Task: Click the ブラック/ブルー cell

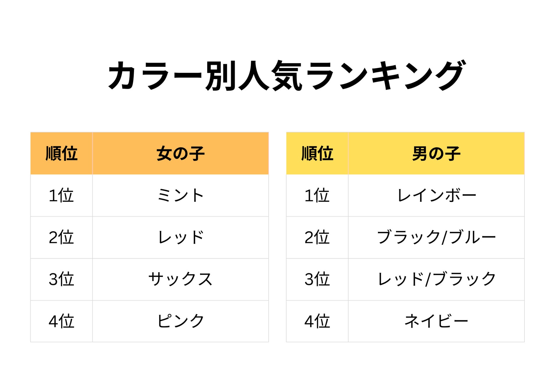Action: tap(436, 237)
